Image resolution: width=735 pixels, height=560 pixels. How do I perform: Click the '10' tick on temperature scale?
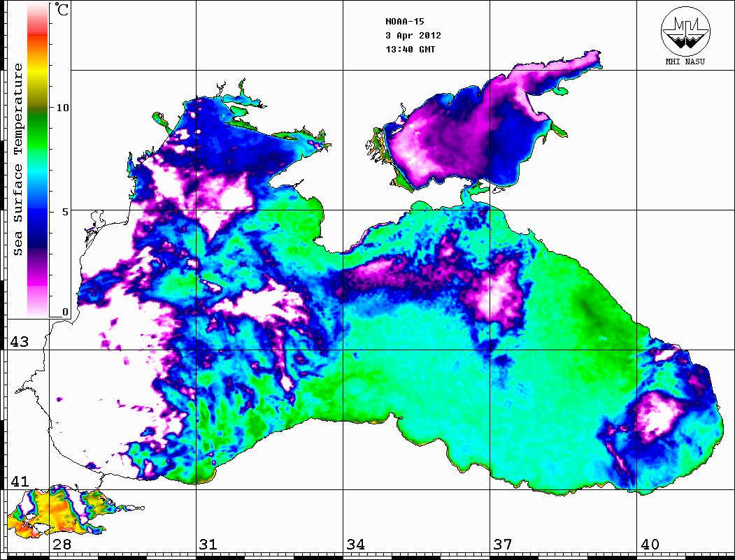[62, 108]
